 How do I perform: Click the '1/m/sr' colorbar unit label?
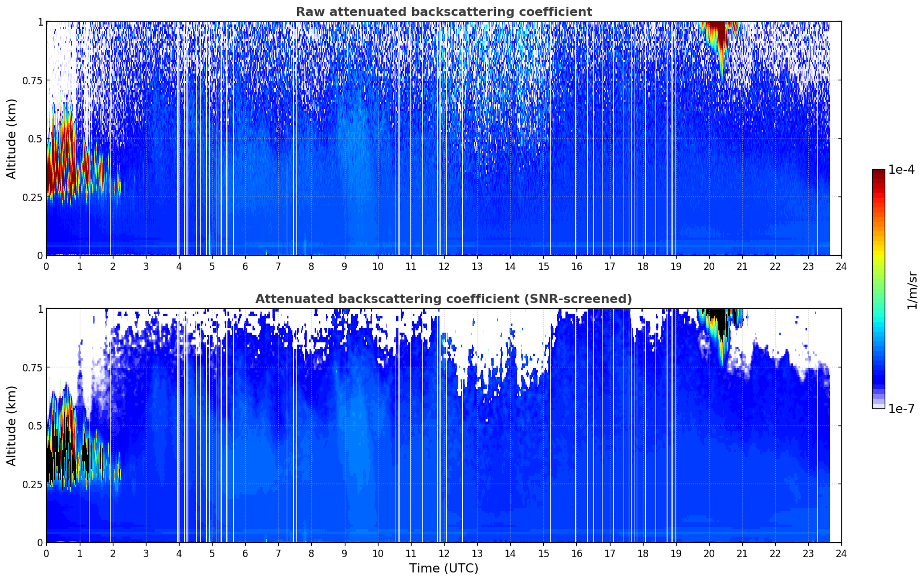tap(912, 289)
